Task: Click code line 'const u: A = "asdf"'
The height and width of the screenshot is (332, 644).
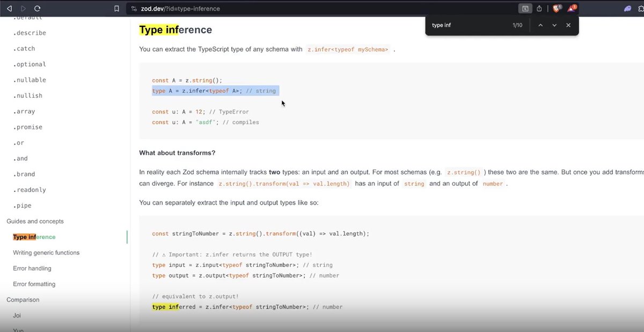Action: click(206, 122)
